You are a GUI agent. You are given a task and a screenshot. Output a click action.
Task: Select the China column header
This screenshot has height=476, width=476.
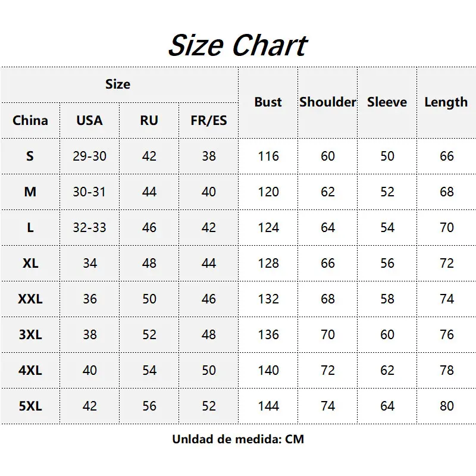pyautogui.click(x=30, y=120)
